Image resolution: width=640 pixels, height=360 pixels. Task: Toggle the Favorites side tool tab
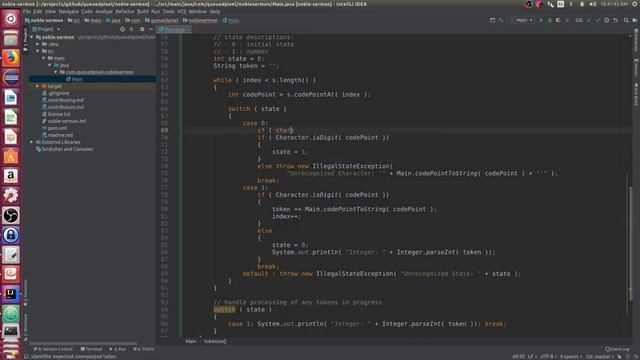coord(25,293)
